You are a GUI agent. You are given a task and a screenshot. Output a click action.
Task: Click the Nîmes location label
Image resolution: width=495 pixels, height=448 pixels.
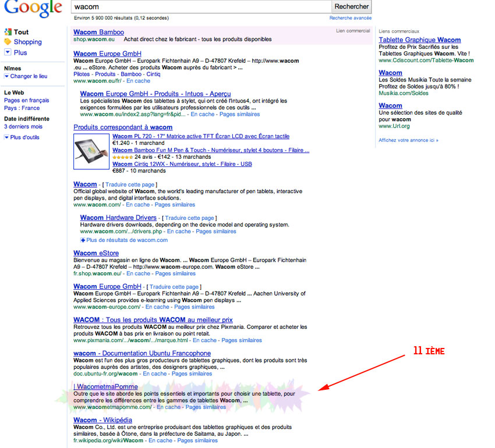tap(13, 69)
